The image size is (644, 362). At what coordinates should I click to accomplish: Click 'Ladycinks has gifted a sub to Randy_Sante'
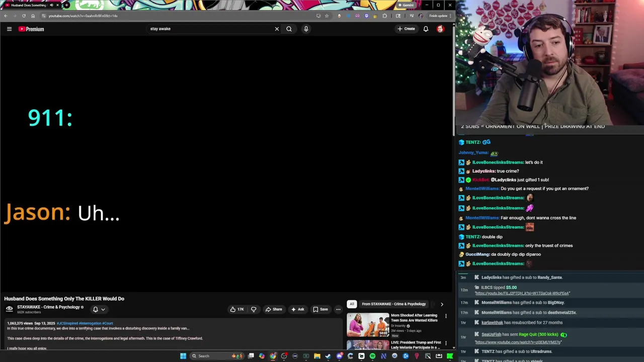click(522, 278)
